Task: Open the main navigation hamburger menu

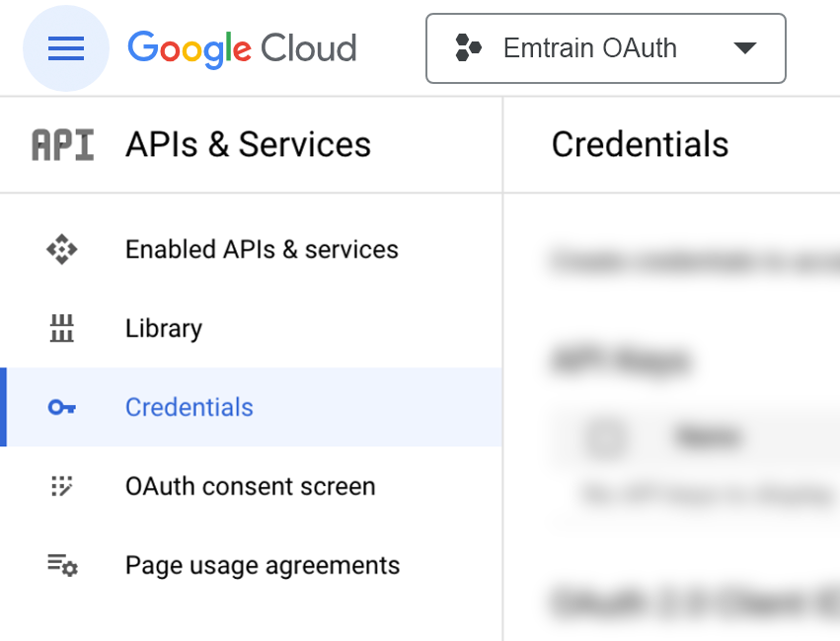Action: tap(66, 48)
